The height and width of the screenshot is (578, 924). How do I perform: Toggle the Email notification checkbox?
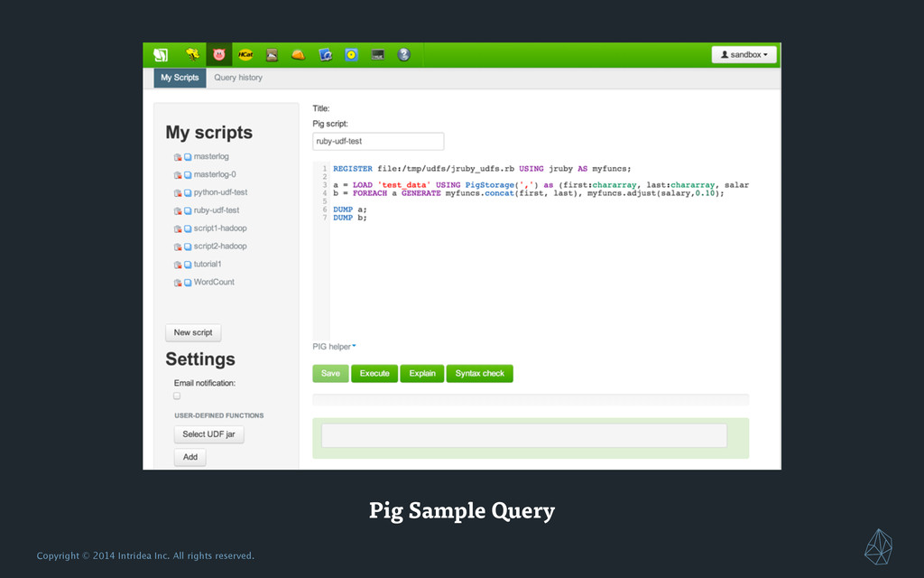(177, 396)
